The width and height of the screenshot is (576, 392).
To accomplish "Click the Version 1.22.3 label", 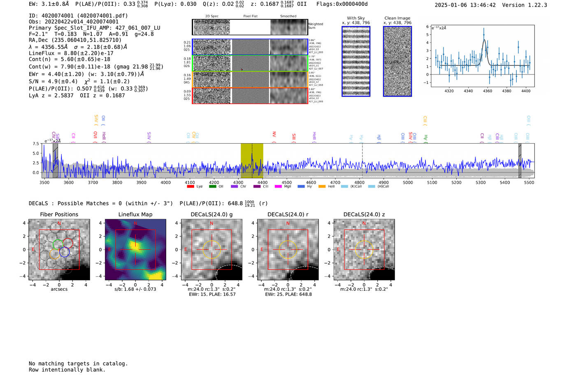I will click(525, 5).
